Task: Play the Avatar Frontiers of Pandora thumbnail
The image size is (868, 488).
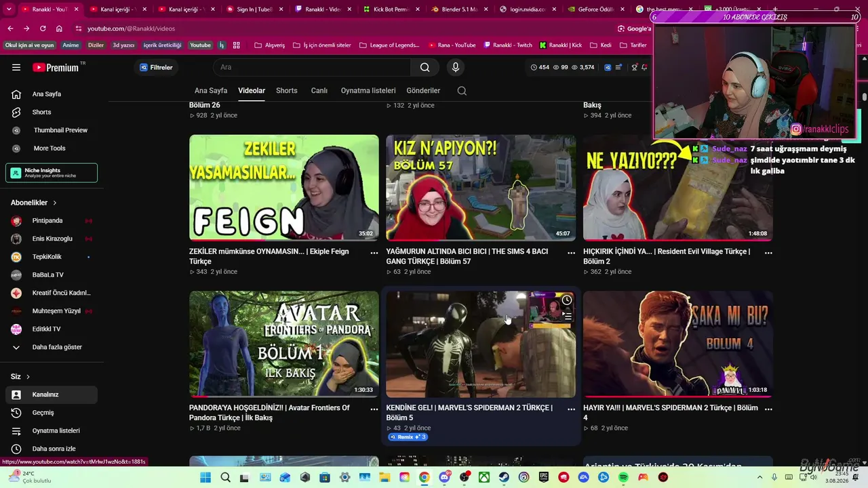Action: pos(284,344)
